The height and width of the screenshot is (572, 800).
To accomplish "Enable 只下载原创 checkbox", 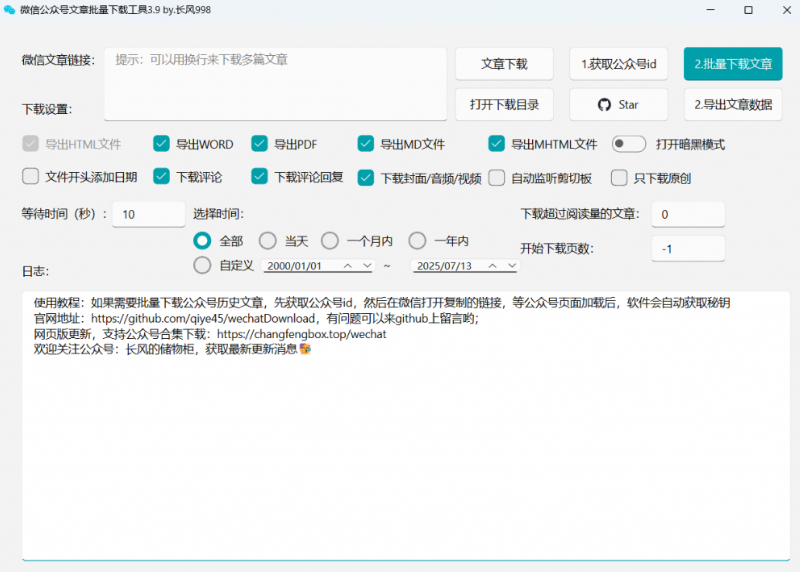I will [x=619, y=178].
